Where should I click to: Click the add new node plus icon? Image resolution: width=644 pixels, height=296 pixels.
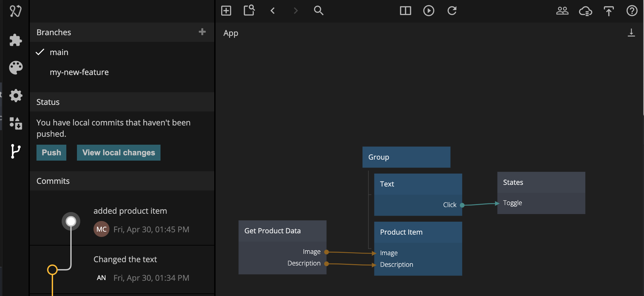(x=226, y=11)
